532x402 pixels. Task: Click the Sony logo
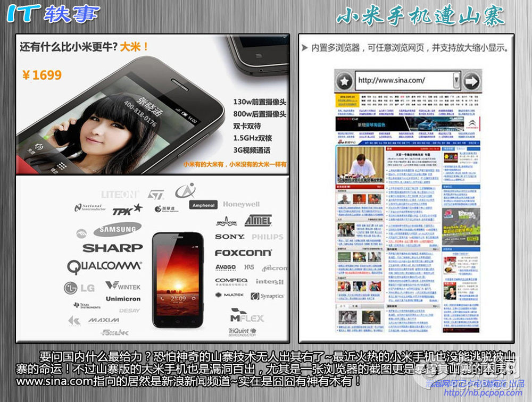[229, 237]
